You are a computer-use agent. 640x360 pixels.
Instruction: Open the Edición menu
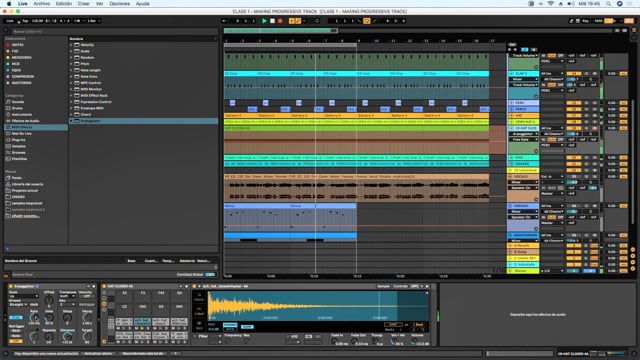(64, 4)
